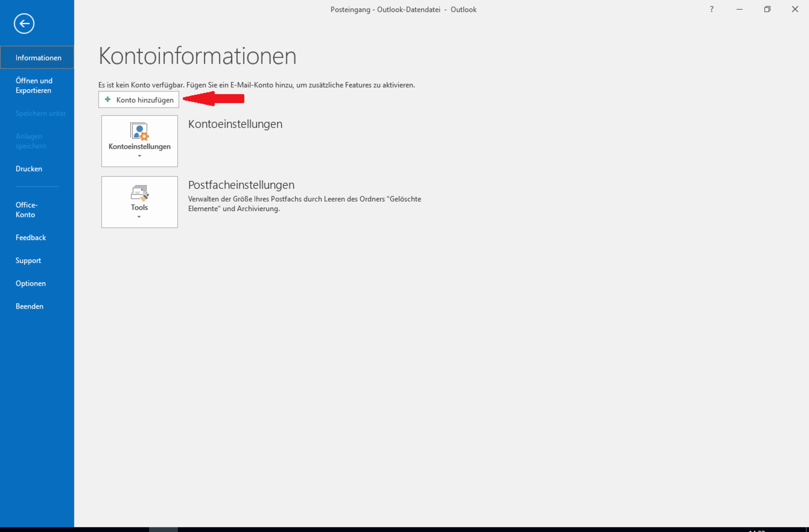
Task: Expand the Tools dropdown arrow
Action: pyautogui.click(x=139, y=217)
